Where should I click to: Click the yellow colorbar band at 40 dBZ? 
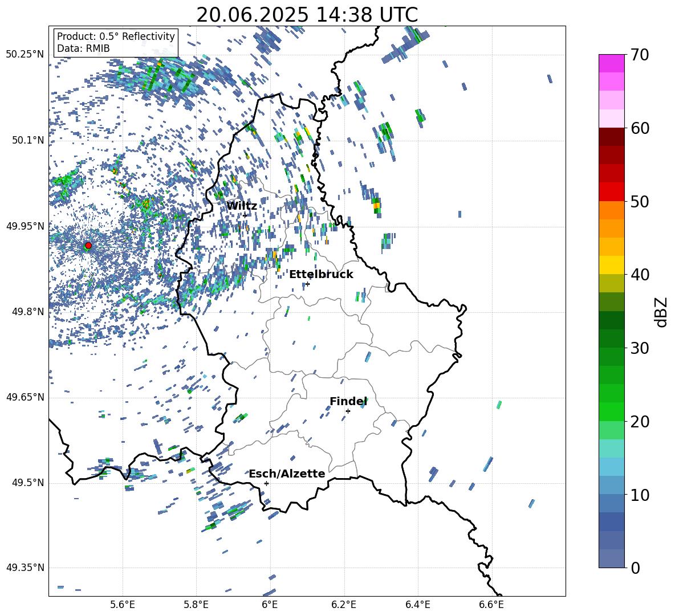tap(612, 265)
